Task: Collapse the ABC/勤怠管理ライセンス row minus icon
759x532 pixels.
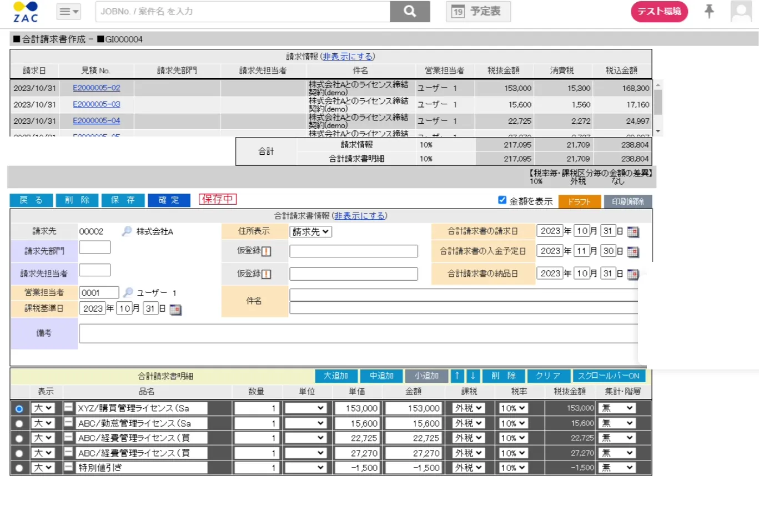Action: coord(68,422)
